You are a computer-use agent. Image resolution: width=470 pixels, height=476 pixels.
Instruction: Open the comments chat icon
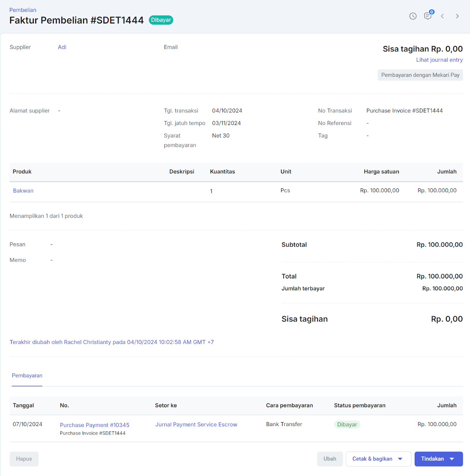coord(428,16)
